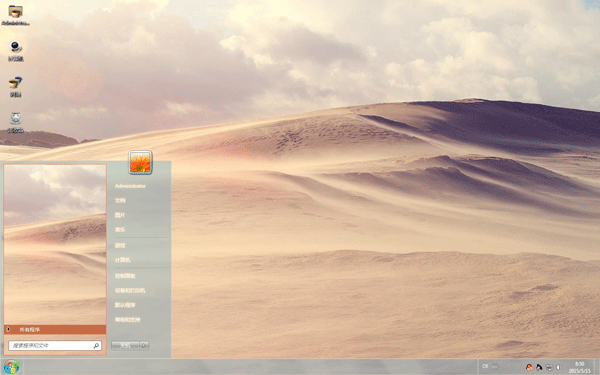Open 设备和打印机 (Devices and Printers)
600x375 pixels.
coord(130,290)
